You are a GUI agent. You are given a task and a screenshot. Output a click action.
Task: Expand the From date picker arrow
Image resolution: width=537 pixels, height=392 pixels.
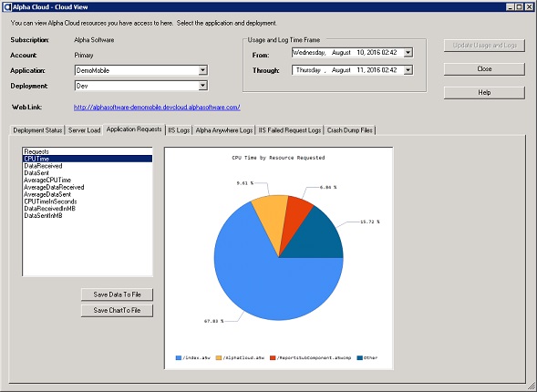pos(408,52)
